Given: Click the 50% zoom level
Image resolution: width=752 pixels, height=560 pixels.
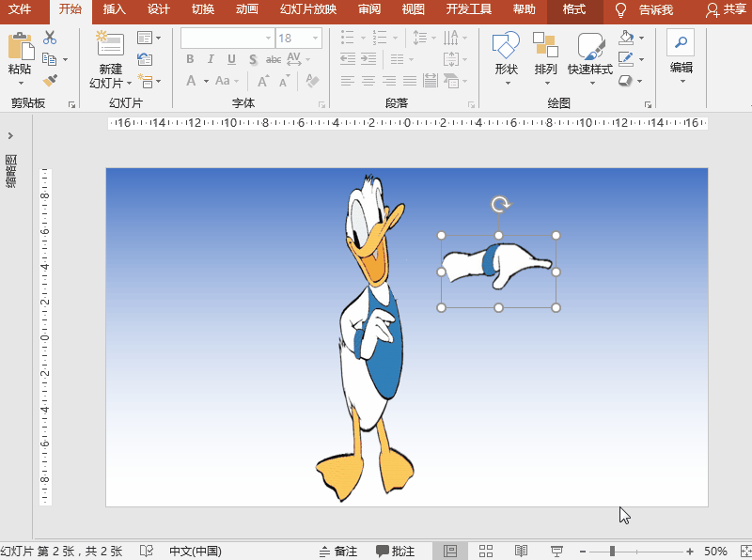Looking at the screenshot, I should (715, 552).
